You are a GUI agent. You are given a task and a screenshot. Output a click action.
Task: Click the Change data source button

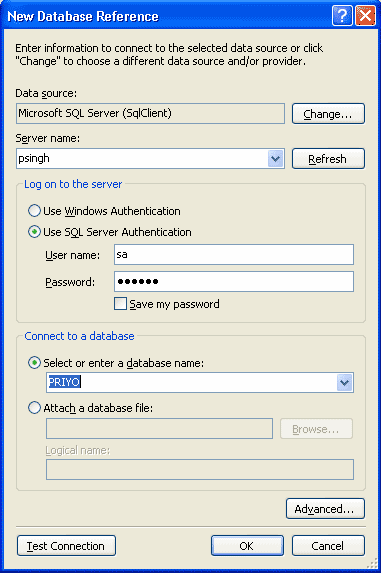(x=328, y=114)
